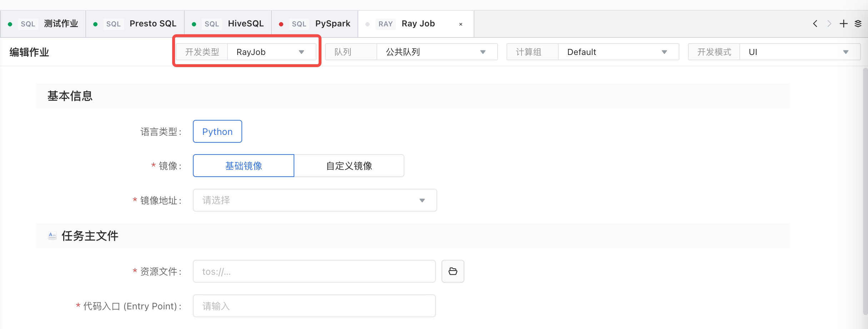Click the document icon beside 任务主文件
This screenshot has width=868, height=329.
(52, 236)
